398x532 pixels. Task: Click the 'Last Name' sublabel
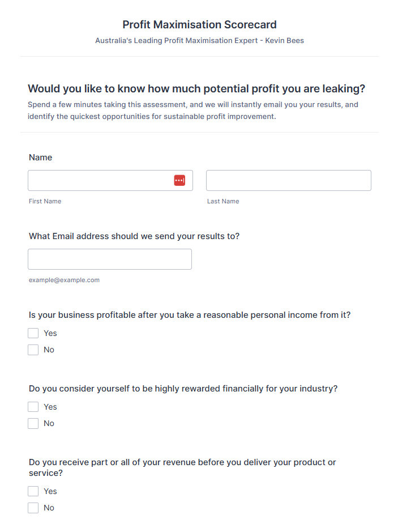(223, 201)
